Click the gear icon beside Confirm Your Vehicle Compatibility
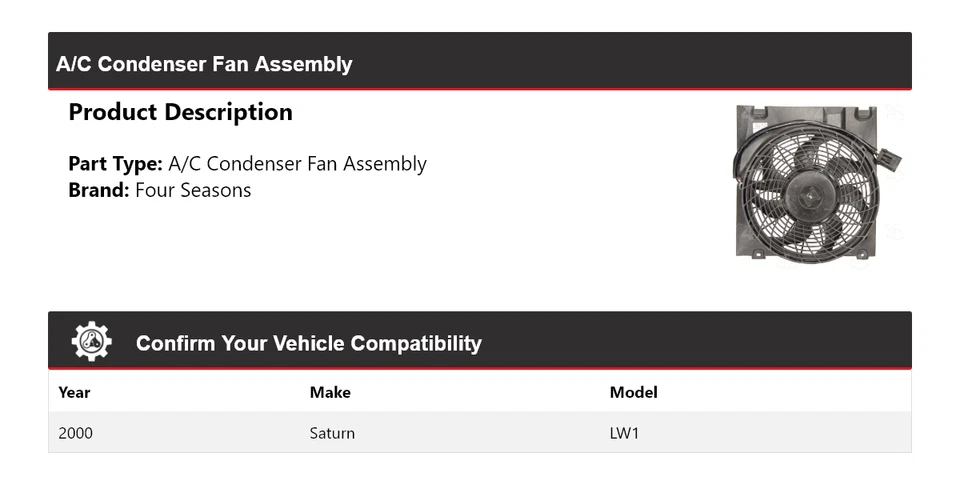Viewport: 960px width, 485px height. click(x=92, y=342)
